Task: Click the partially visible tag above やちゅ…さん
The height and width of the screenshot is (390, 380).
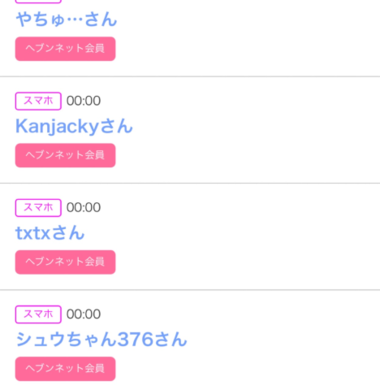Action: point(38,1)
